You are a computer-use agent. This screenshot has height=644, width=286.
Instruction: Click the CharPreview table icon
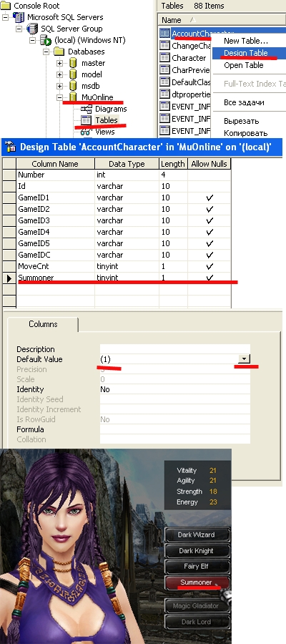point(164,69)
